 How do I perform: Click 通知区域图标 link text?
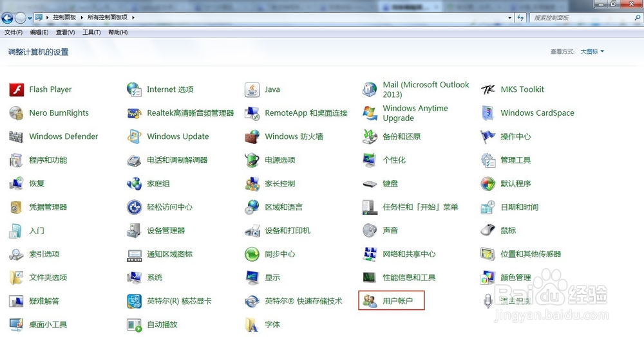tap(169, 254)
